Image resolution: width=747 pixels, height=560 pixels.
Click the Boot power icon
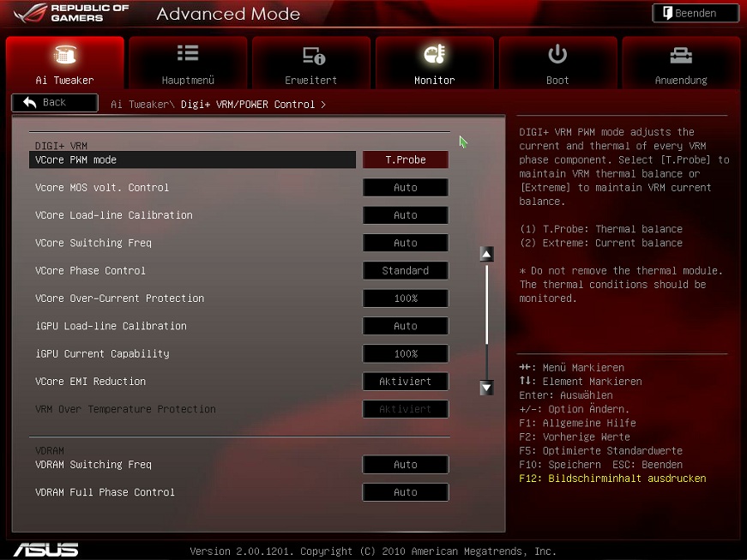point(557,54)
